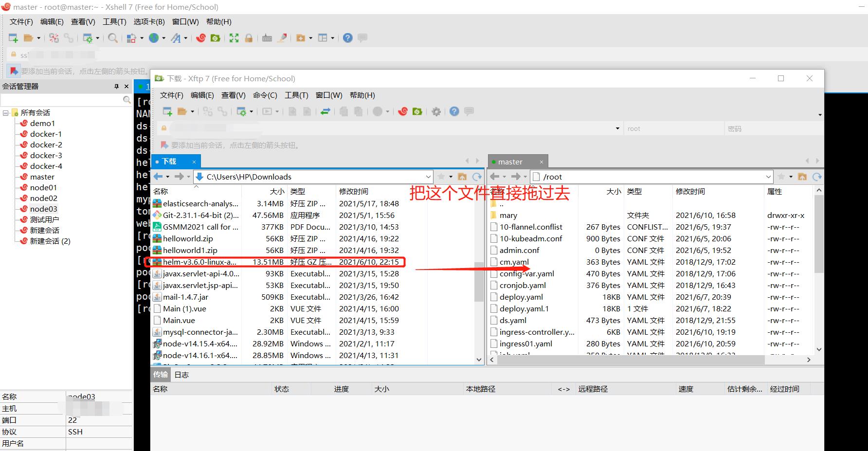Close the session manager panel

pyautogui.click(x=127, y=86)
